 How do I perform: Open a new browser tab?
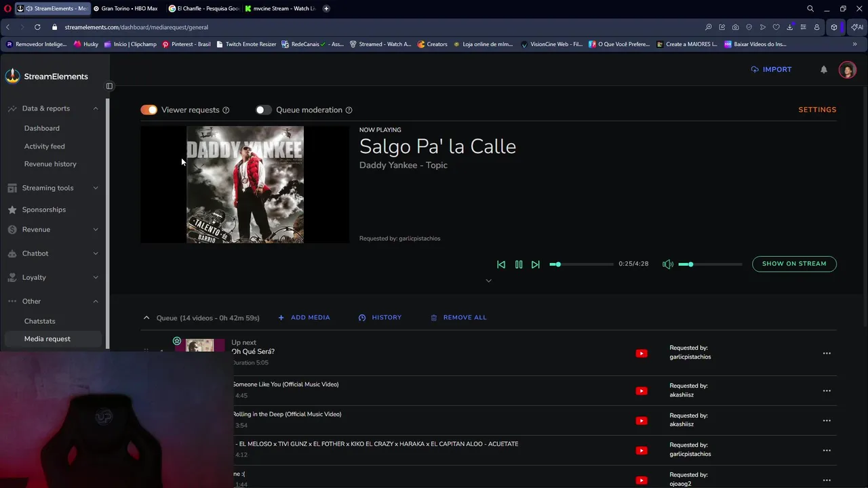pos(326,9)
